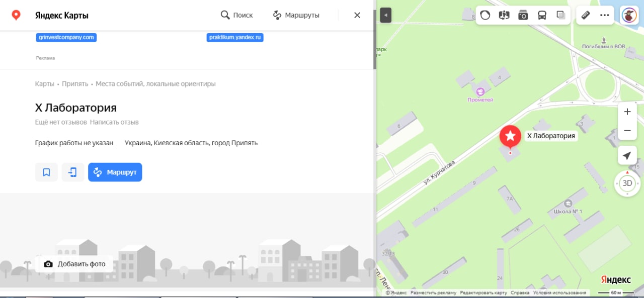The width and height of the screenshot is (644, 298).
Task: Toggle the traffic layer circle icon
Action: tap(485, 15)
